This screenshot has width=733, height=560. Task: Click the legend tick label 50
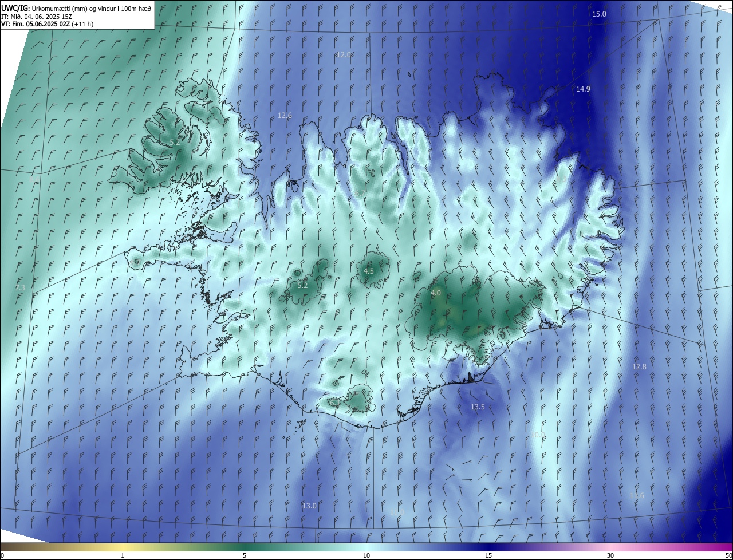[x=728, y=555]
